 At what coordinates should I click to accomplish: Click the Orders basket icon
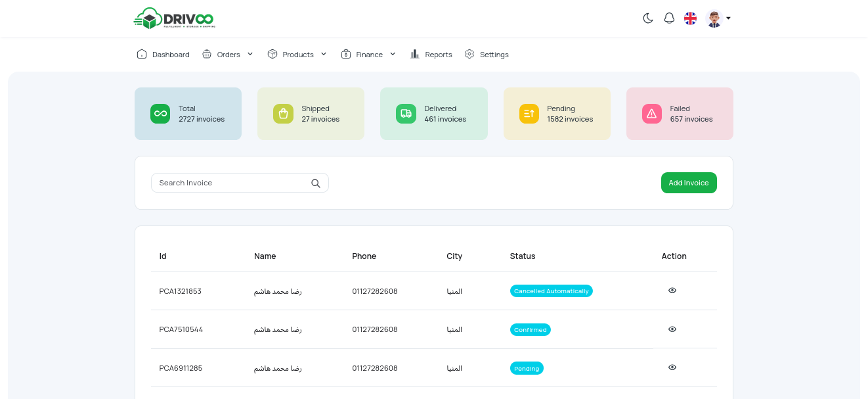(x=207, y=54)
